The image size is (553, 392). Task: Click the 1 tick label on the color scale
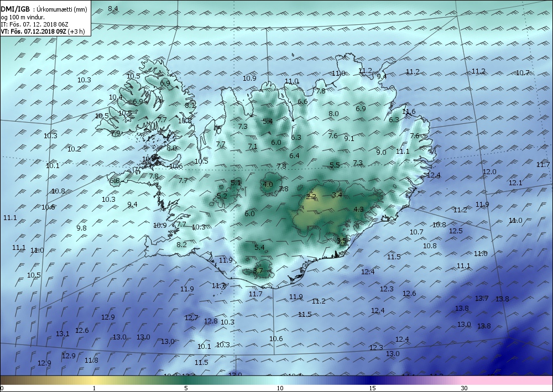pos(94,389)
